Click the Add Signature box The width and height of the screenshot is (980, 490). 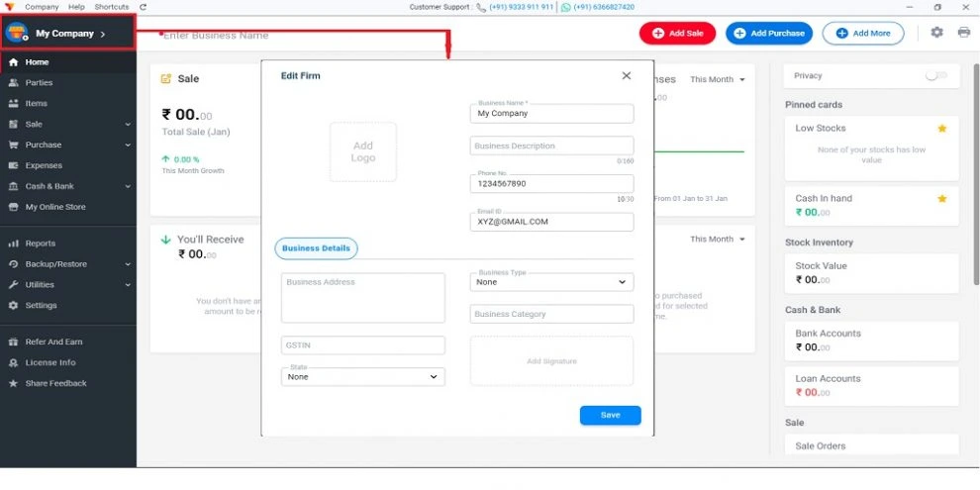pyautogui.click(x=552, y=361)
